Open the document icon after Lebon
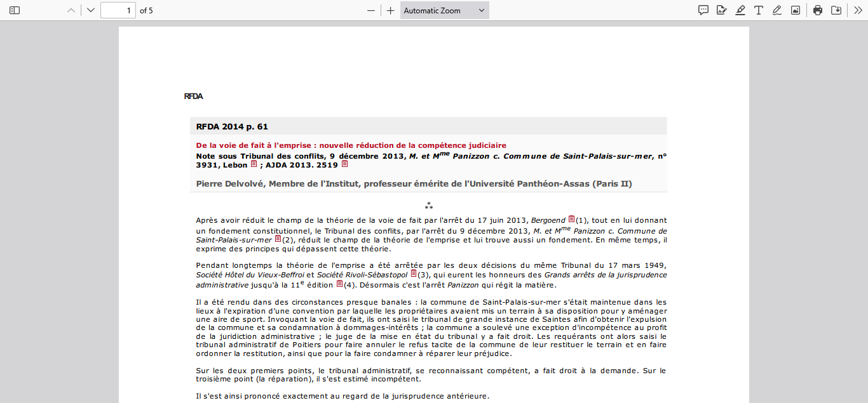 254,164
